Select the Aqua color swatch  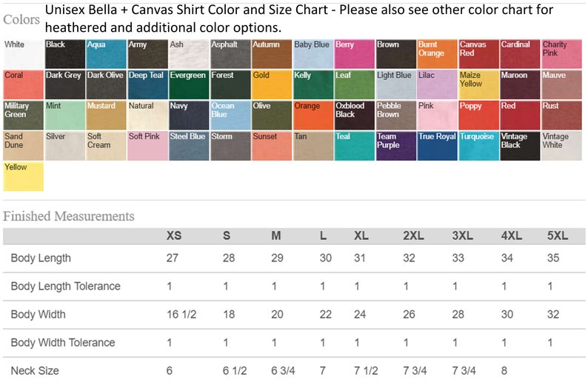[x=106, y=54]
